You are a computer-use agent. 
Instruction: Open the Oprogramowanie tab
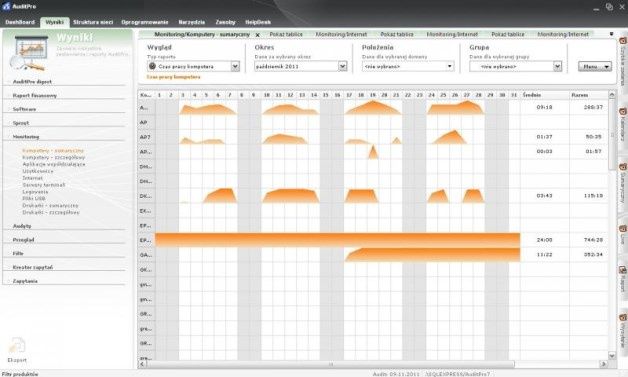pos(145,22)
